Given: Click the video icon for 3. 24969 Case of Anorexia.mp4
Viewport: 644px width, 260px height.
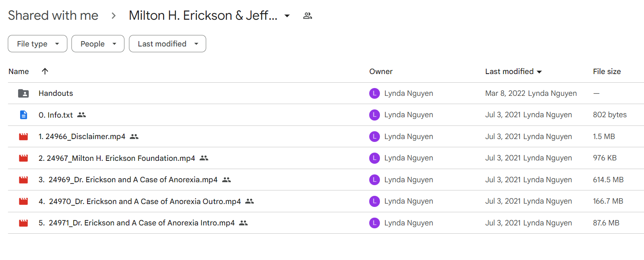Looking at the screenshot, I should pyautogui.click(x=23, y=180).
